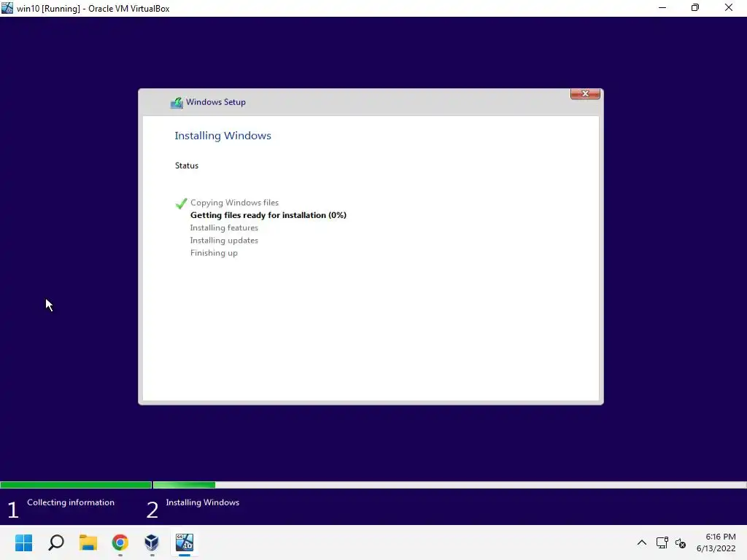The height and width of the screenshot is (560, 747).
Task: Select the running win10 VM taskbar icon
Action: pyautogui.click(x=185, y=542)
